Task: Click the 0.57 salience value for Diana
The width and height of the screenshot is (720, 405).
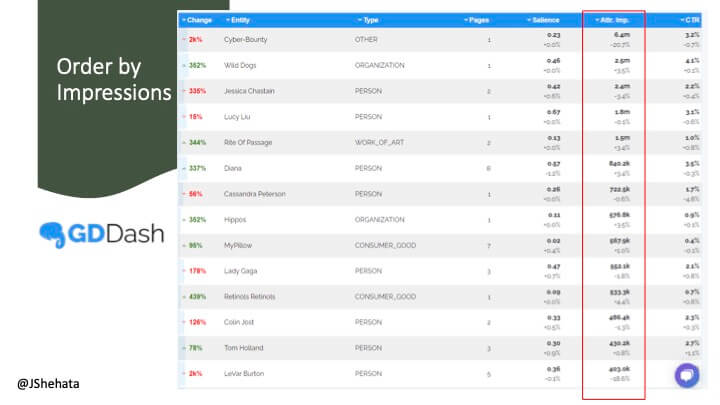Action: 553,163
